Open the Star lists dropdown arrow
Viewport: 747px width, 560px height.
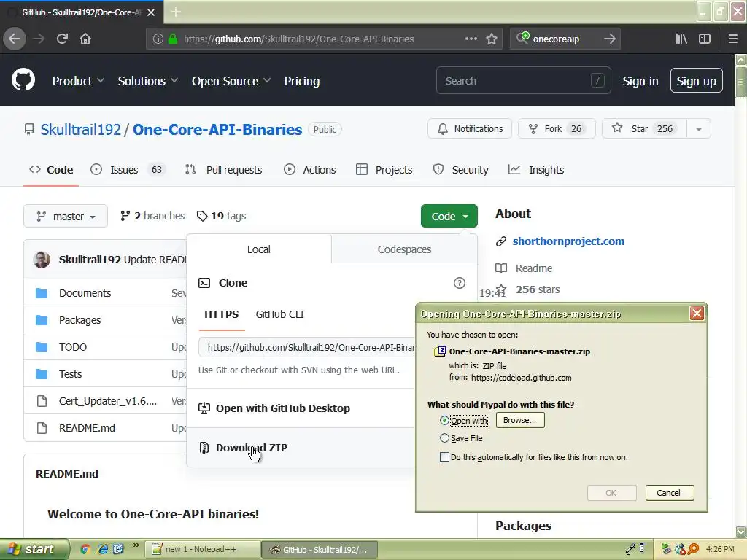pos(698,129)
